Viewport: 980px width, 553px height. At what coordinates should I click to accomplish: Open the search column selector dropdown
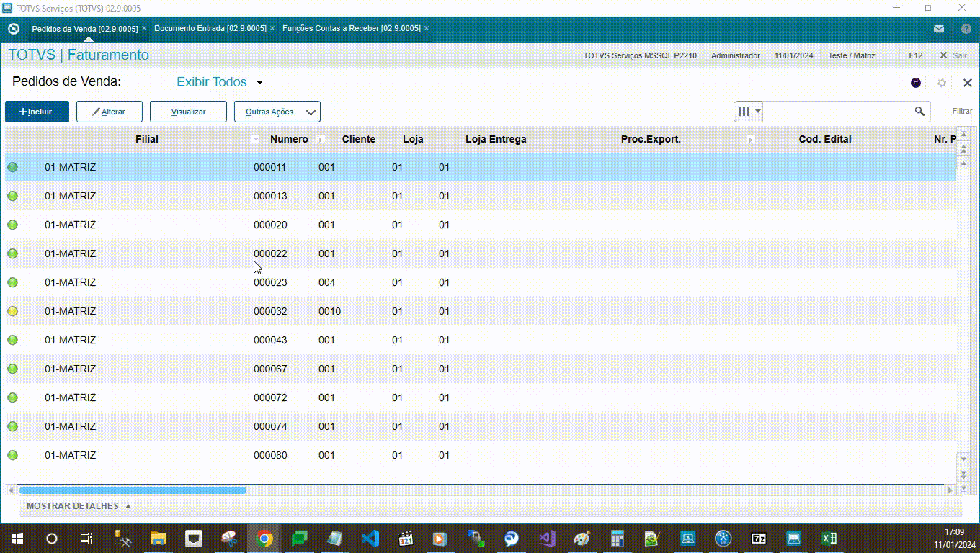coord(748,111)
